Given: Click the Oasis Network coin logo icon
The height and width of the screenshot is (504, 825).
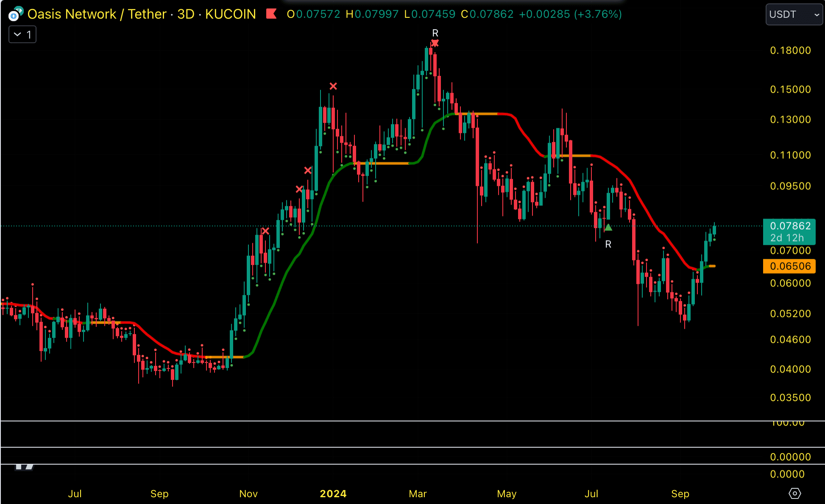Looking at the screenshot, I should tap(15, 14).
